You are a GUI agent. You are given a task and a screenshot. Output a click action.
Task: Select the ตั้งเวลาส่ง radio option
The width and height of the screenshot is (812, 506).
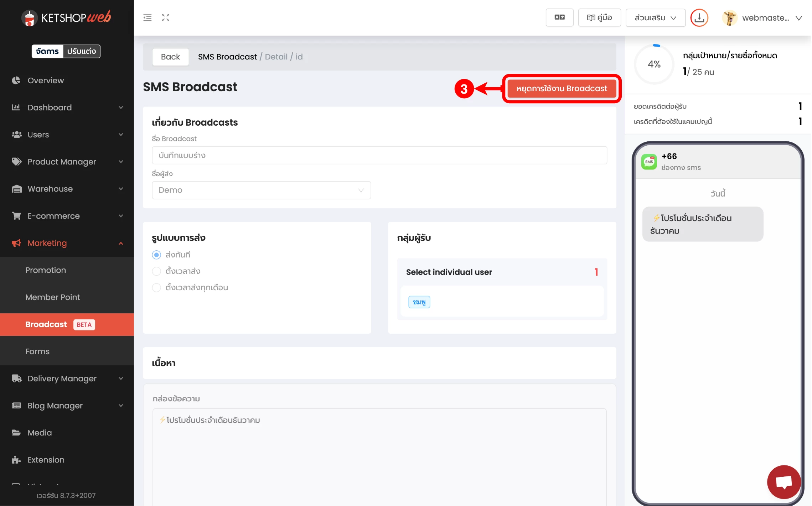click(156, 271)
